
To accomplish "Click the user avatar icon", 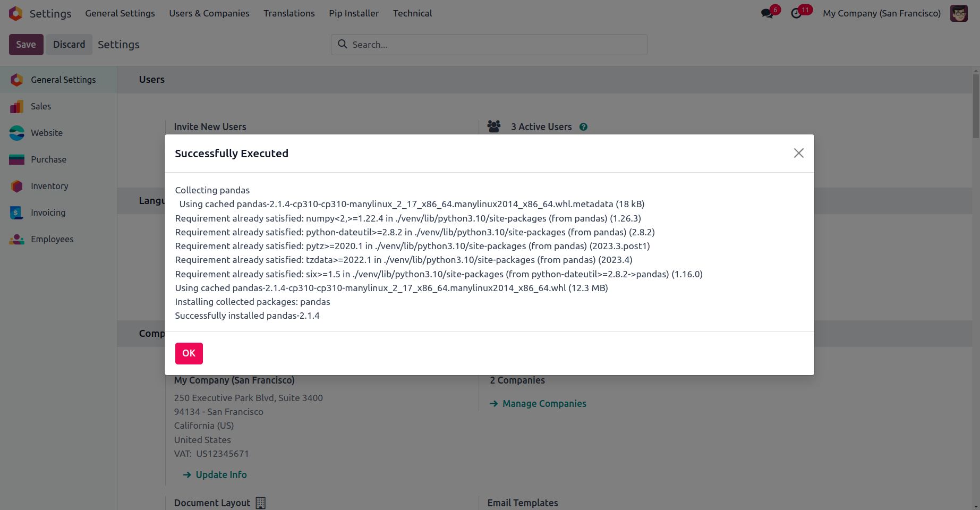I will coord(959,13).
